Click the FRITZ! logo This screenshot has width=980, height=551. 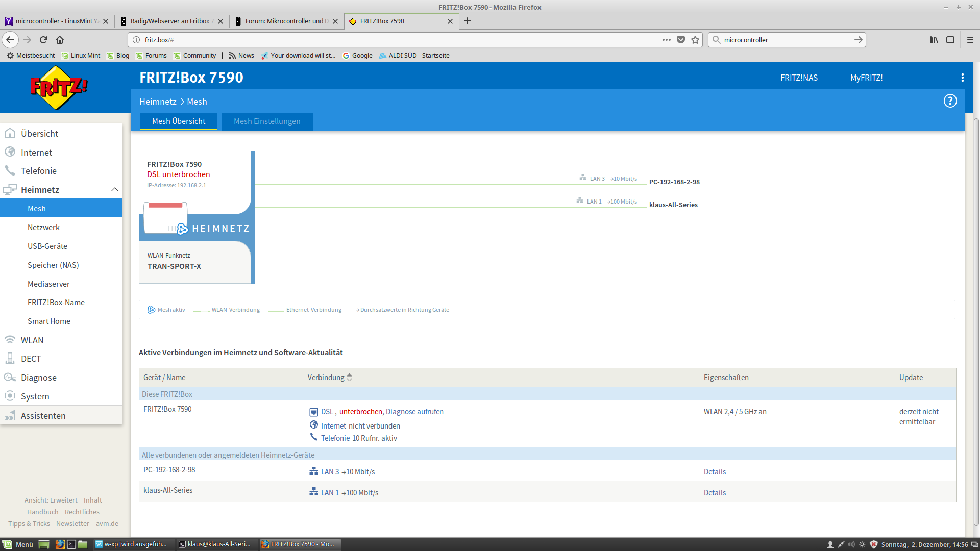(59, 88)
